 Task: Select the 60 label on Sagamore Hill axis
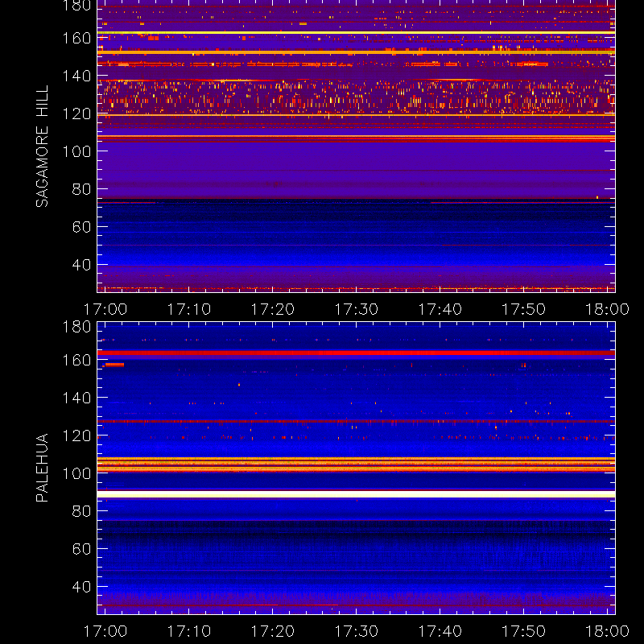pyautogui.click(x=81, y=227)
